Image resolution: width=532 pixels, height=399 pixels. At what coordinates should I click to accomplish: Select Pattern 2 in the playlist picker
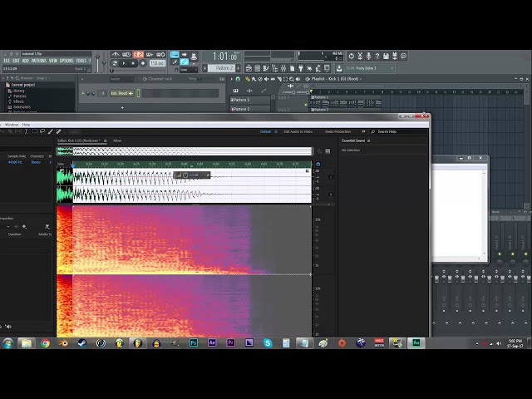[x=249, y=109]
